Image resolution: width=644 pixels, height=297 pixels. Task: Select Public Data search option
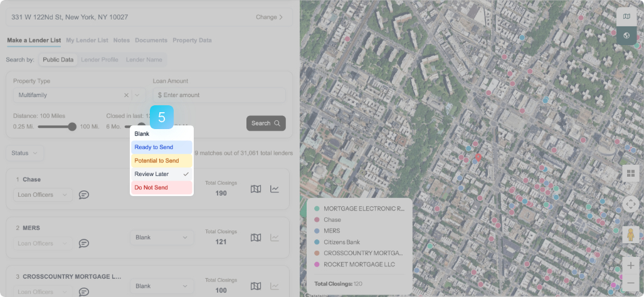58,60
